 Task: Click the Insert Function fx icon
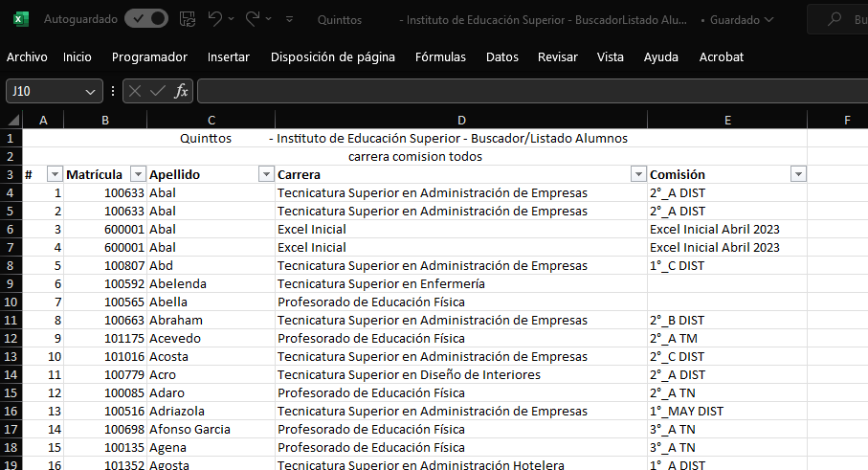click(x=181, y=91)
